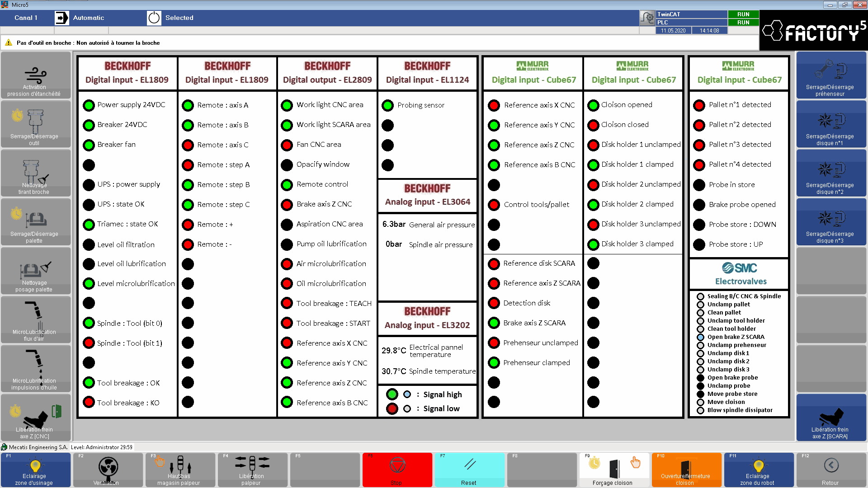Toggle Serrage/Déserrage préhenseur
This screenshot has height=488, width=868.
pos(831,75)
